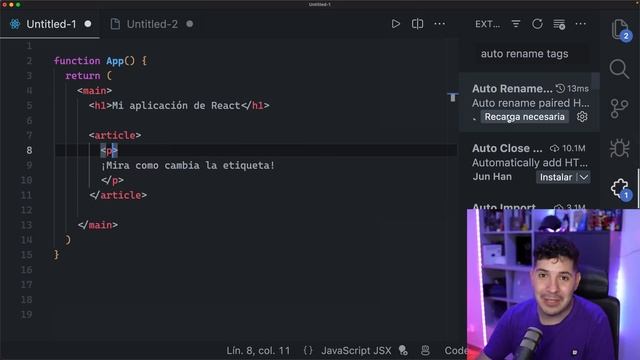Screen dimensions: 640x360
Task: Click the closing </main> tag
Action: (x=98, y=225)
